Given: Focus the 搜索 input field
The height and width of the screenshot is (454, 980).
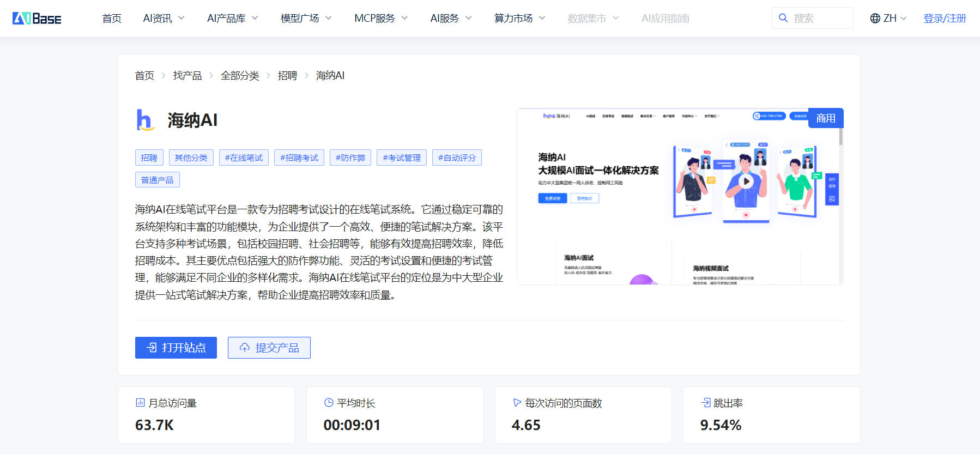Looking at the screenshot, I should coord(812,18).
